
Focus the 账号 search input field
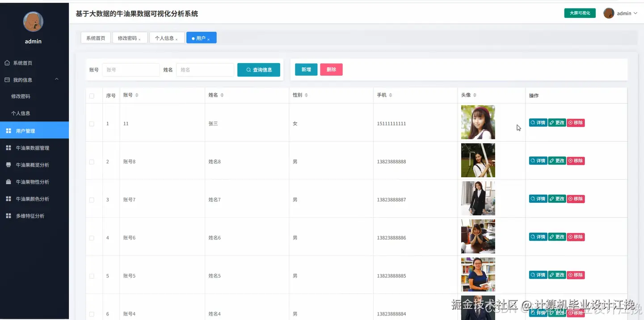(131, 70)
